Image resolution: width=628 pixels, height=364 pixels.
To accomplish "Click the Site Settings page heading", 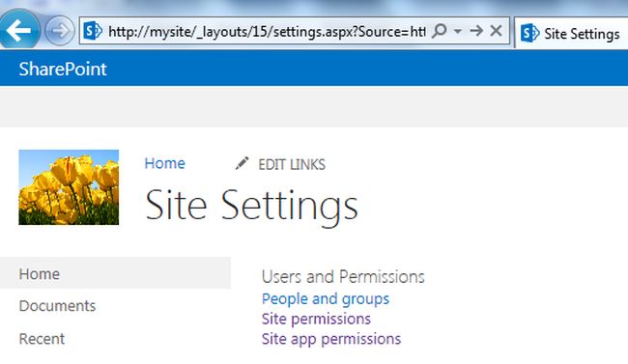I will click(x=251, y=207).
